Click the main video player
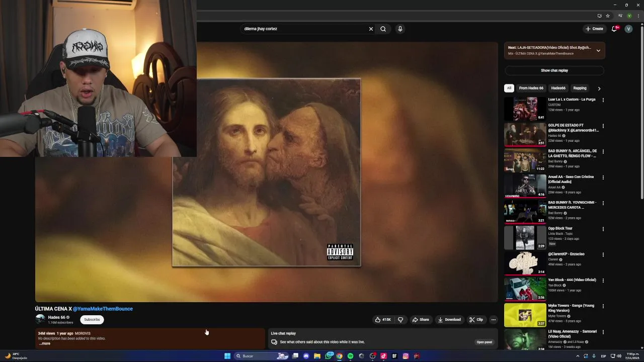The height and width of the screenshot is (362, 644). [x=266, y=172]
